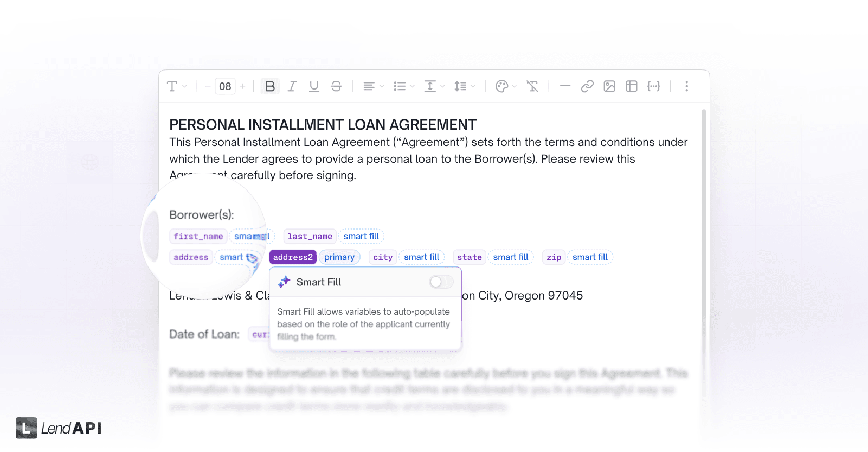Viewport: 868px width, 452px height.
Task: Insert a hyperlink
Action: point(587,86)
